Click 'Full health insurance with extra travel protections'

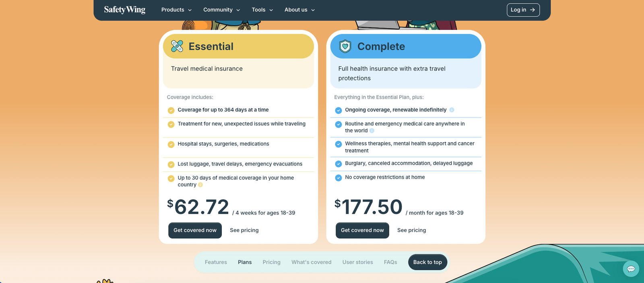(392, 73)
